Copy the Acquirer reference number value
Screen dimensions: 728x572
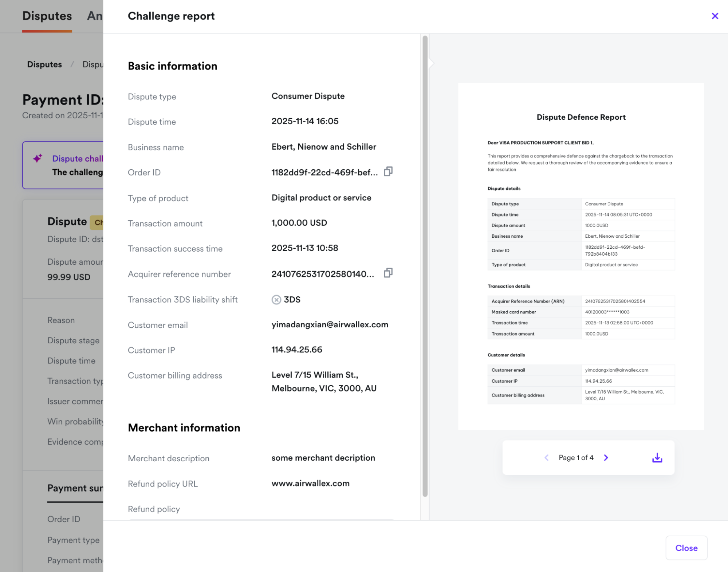click(x=387, y=273)
